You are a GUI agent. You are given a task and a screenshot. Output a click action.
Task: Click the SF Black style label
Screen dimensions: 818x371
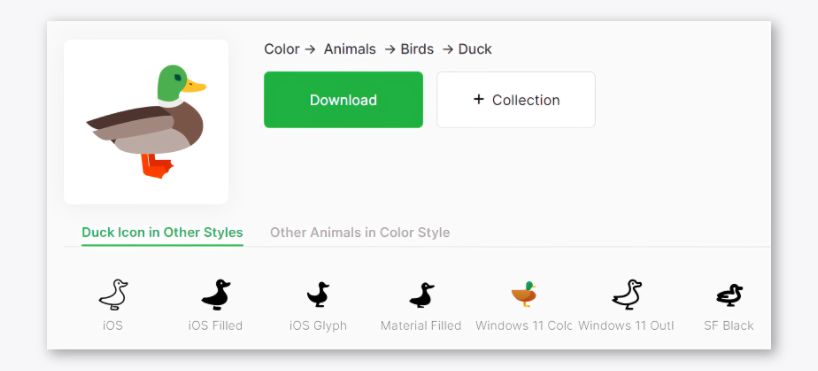point(729,326)
